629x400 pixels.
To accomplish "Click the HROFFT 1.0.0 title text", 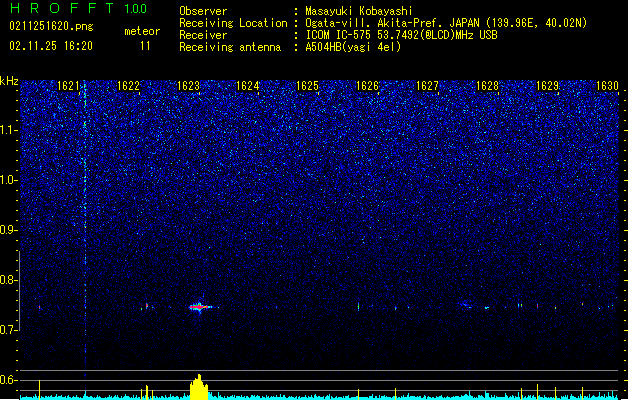I will click(78, 8).
